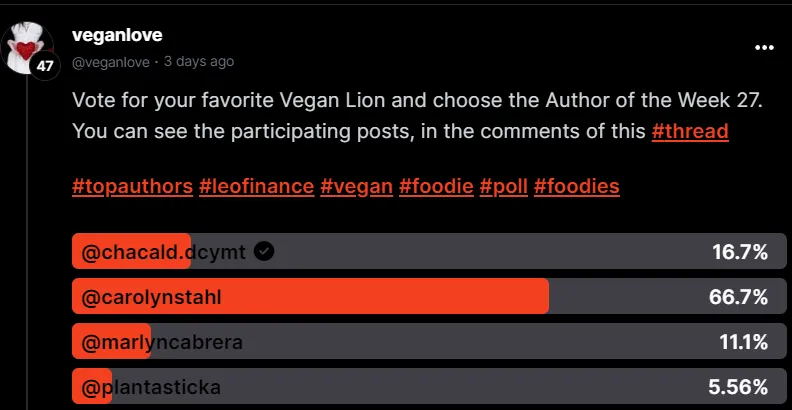Click the #vegan hashtag
This screenshot has height=410, width=792.
[x=356, y=186]
